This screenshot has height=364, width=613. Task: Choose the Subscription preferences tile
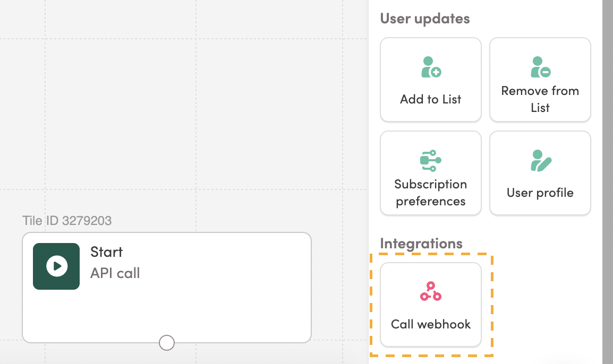click(x=430, y=173)
